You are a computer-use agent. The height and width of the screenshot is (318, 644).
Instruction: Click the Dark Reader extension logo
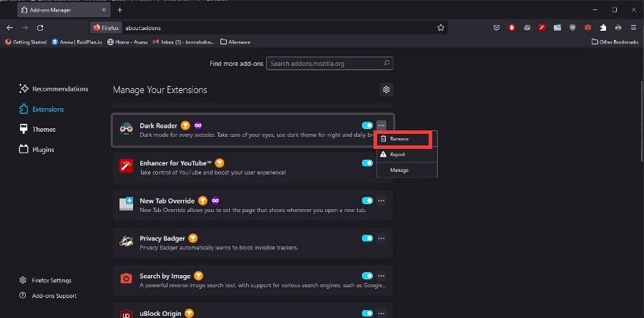click(x=126, y=129)
